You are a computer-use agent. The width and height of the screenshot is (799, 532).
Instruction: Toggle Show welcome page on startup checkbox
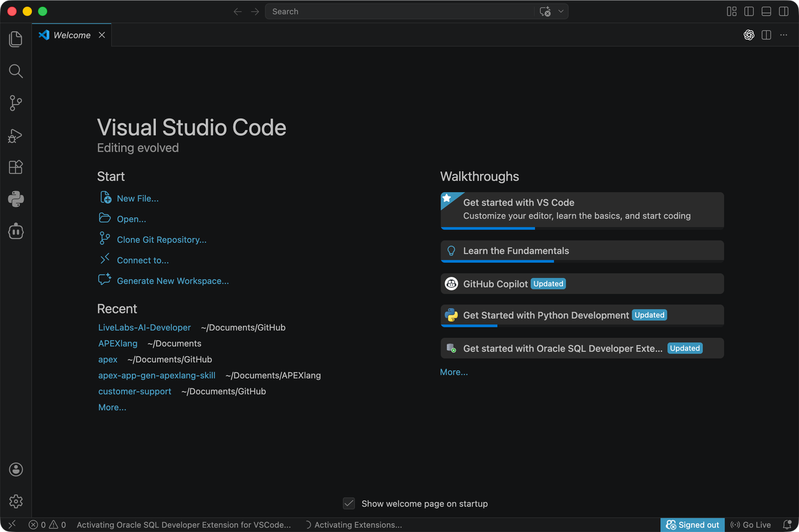(349, 503)
